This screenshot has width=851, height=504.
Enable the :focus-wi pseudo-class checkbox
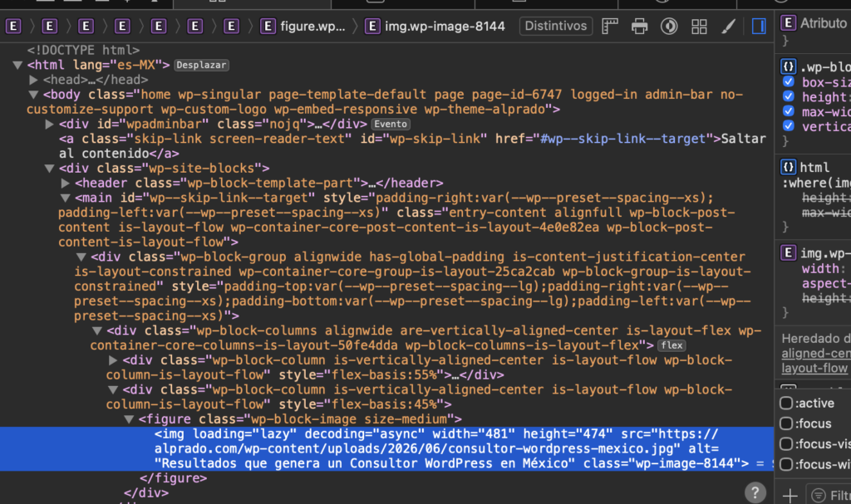[x=786, y=464]
